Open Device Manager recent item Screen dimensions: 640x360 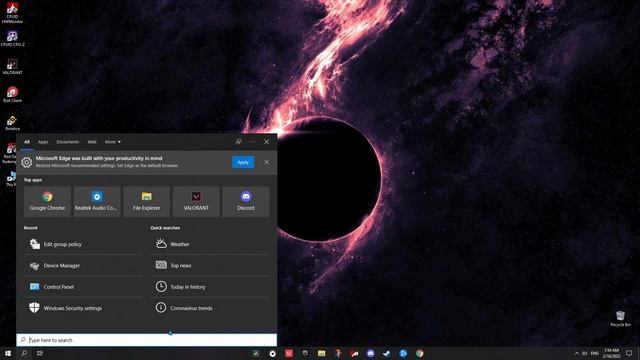tap(84, 265)
